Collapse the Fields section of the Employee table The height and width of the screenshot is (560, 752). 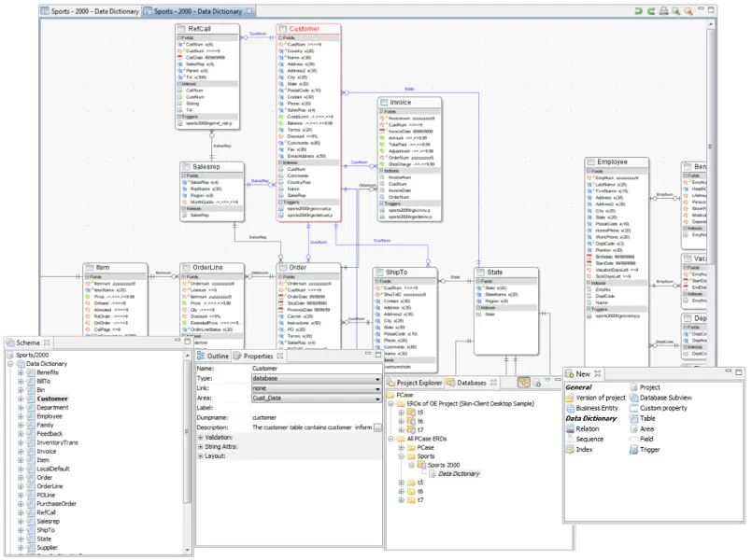(x=589, y=171)
